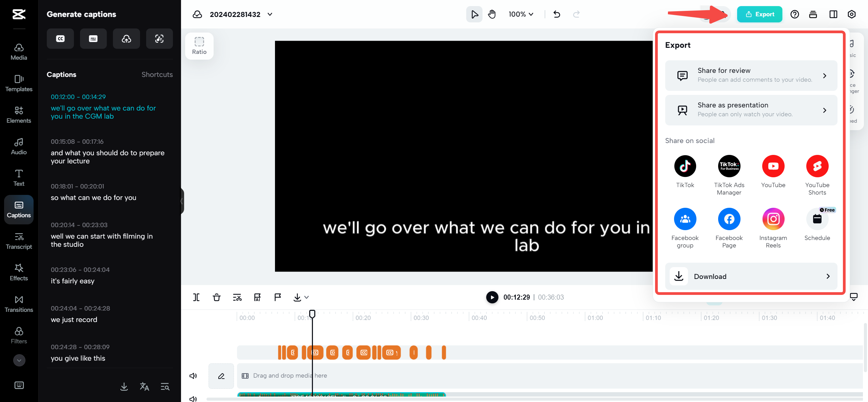Switch to the Audio panel

click(x=19, y=146)
